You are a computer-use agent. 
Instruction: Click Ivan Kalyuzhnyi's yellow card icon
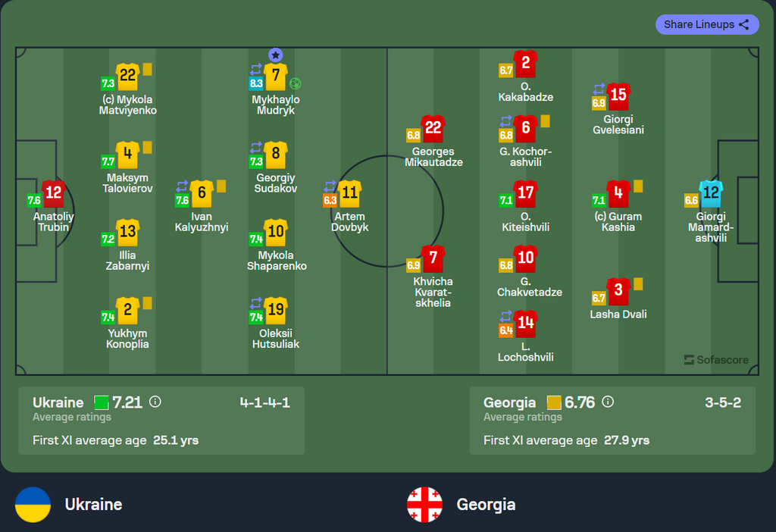pyautogui.click(x=221, y=186)
